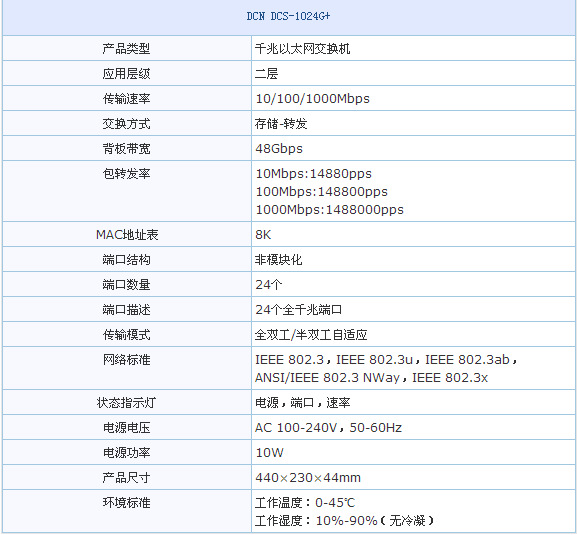Select the 440×230×44mm value

(x=308, y=478)
